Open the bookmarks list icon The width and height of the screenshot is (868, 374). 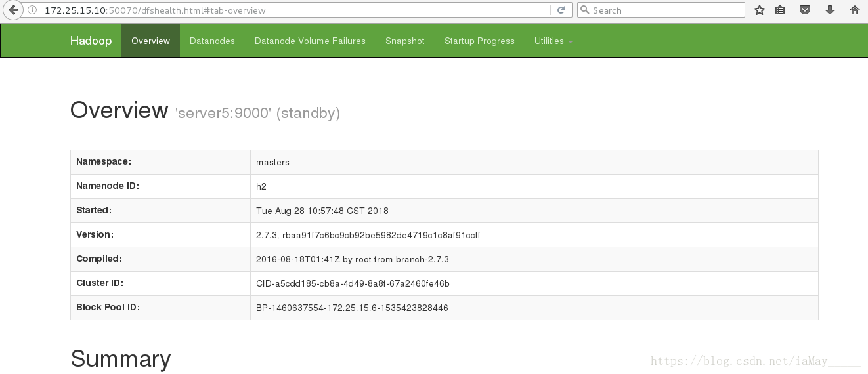(x=780, y=10)
